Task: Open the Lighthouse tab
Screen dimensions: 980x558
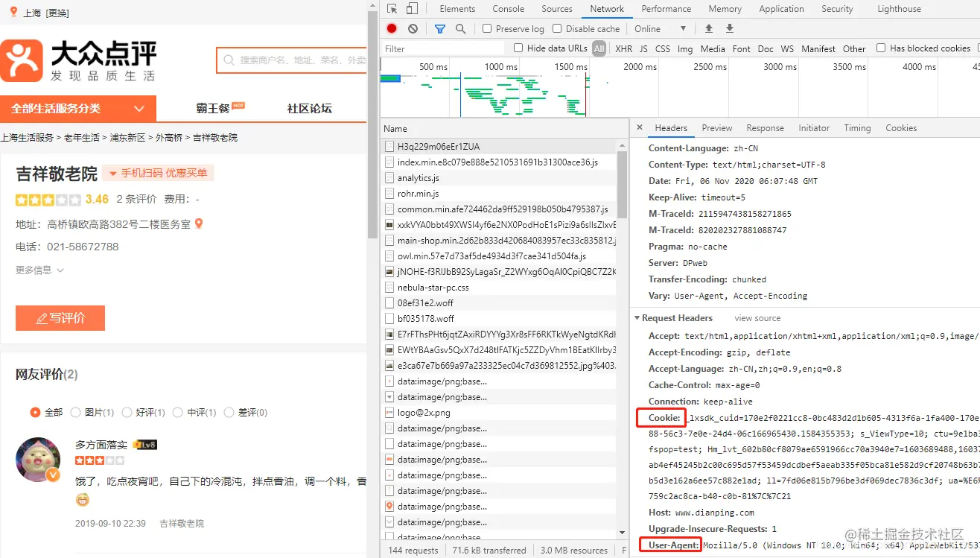Action: coord(899,9)
